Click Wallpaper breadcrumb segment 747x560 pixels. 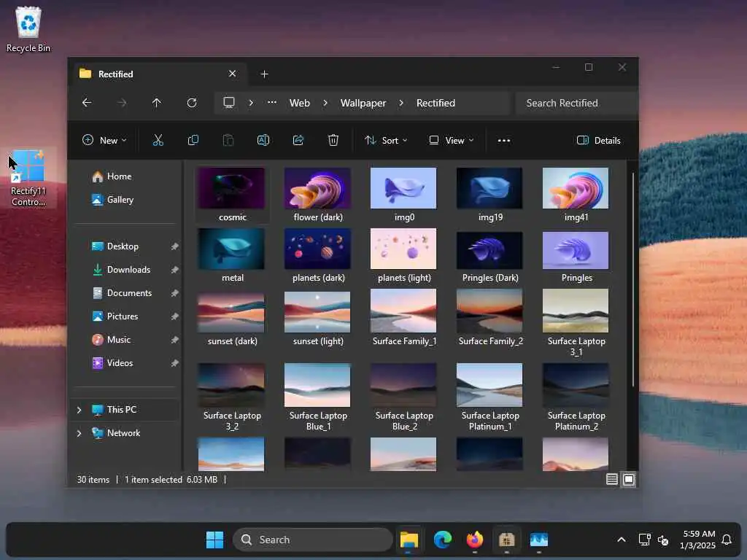point(363,103)
